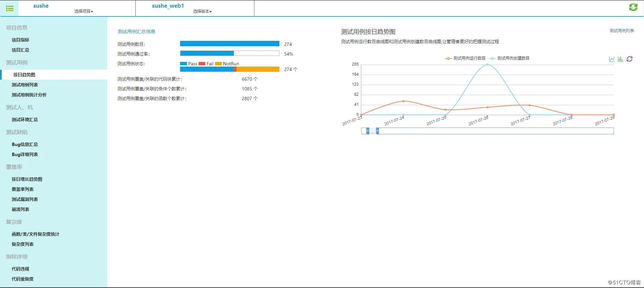Click the sushe project name
644x288 pixels.
41,6
